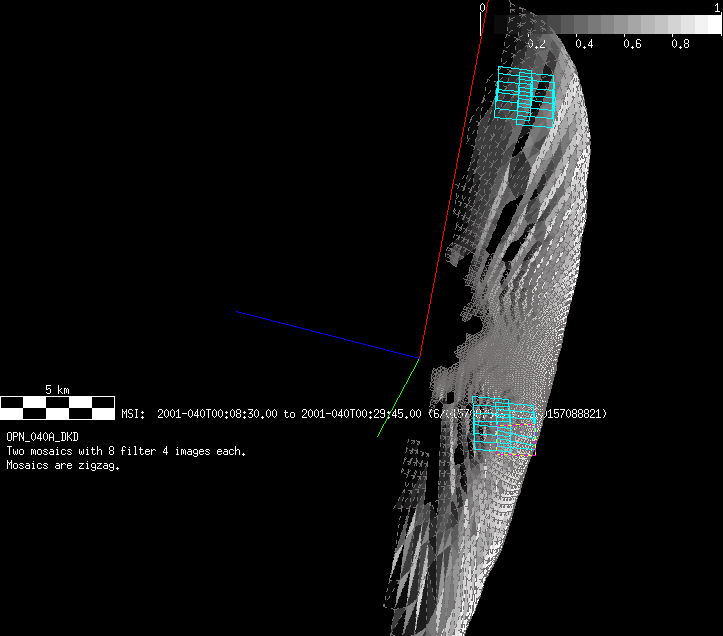The height and width of the screenshot is (636, 723).
Task: Click the origin where the axes meet
Action: [x=420, y=356]
